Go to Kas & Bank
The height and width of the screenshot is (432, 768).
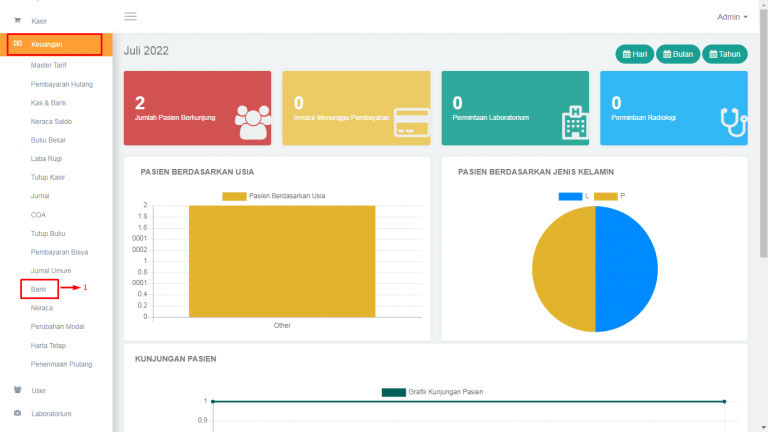click(48, 103)
